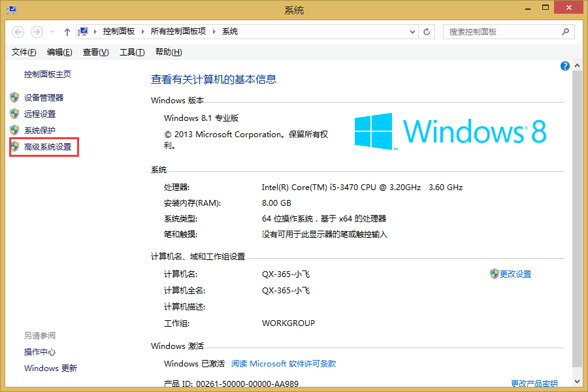Open 设备管理器 link

(44, 97)
